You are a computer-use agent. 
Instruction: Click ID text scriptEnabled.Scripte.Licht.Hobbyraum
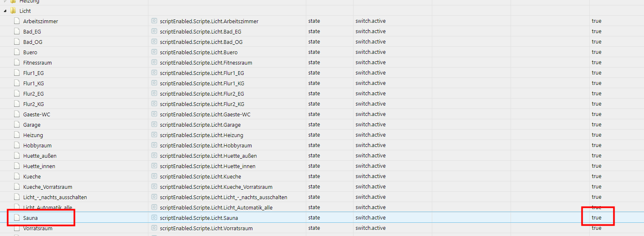[206, 145]
